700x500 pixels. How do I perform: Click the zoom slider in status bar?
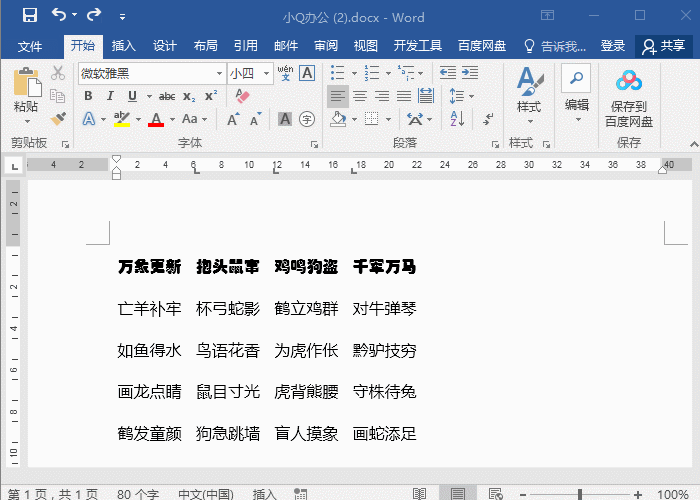(580, 494)
